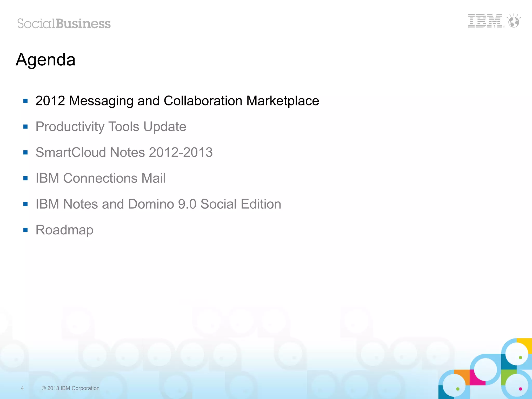Image resolution: width=532 pixels, height=399 pixels.
Task: Click '2012 Messaging and Collaboration Marketplace' bullet
Action: point(177,101)
